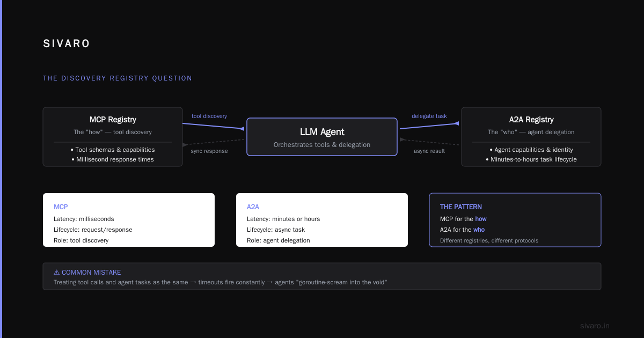644x338 pixels.
Task: Click 'THE PATTERN' card heading
Action: click(461, 207)
